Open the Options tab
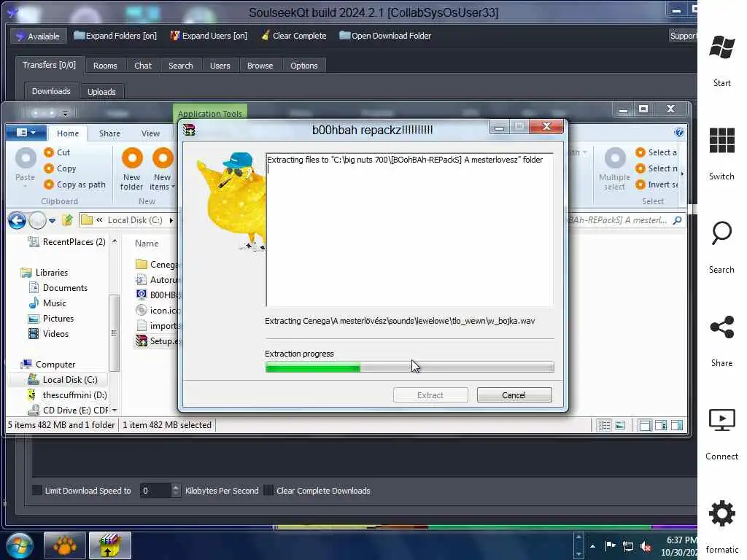The height and width of the screenshot is (560, 747). tap(304, 66)
